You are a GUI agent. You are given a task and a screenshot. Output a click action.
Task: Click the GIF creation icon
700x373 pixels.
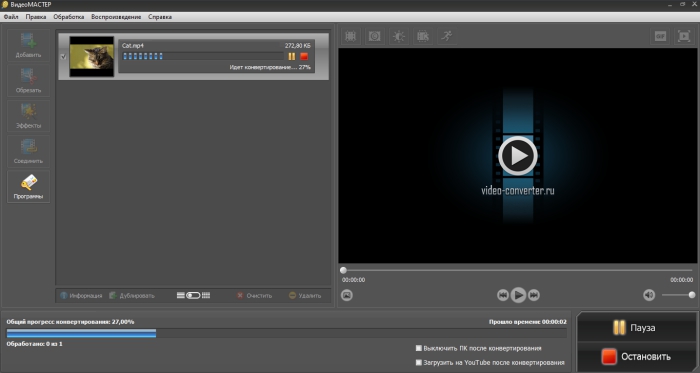coord(660,36)
